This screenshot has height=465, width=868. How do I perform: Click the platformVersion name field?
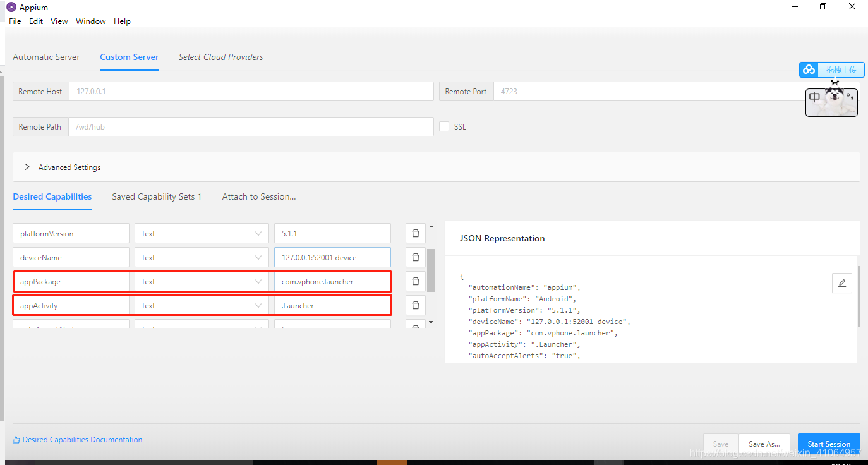point(71,233)
